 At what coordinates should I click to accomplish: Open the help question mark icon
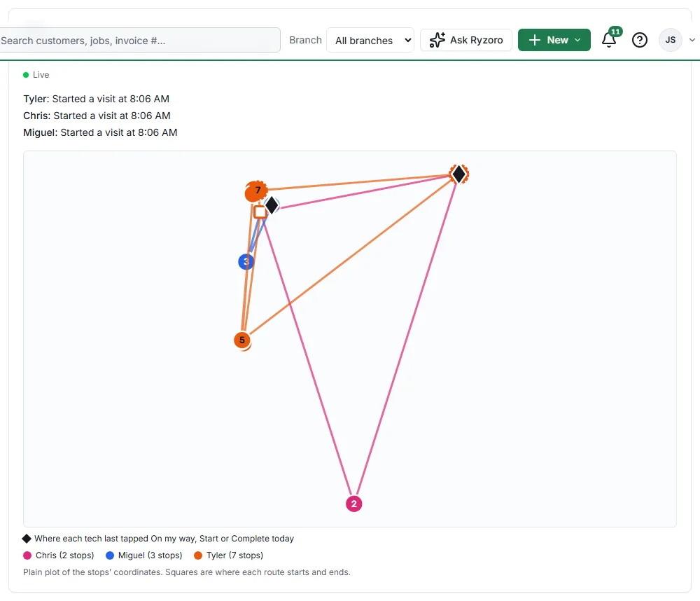point(640,40)
